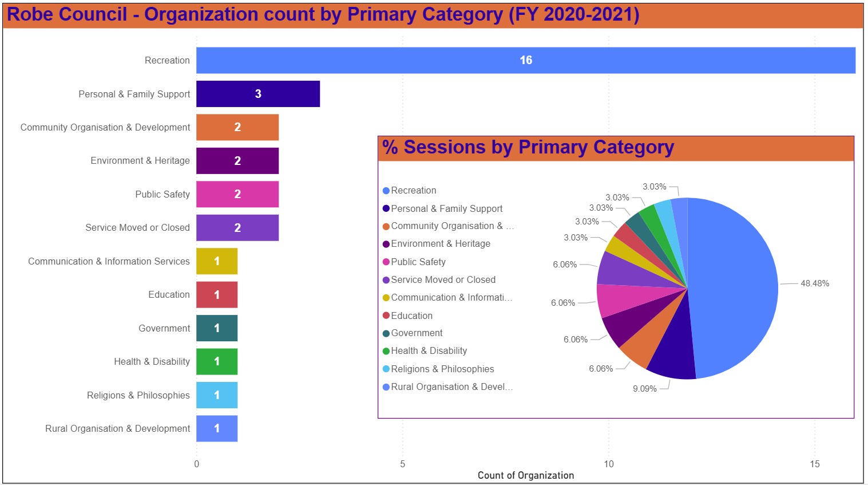Click the 'Count of Organization' axis title
This screenshot has width=868, height=485.
tap(525, 475)
